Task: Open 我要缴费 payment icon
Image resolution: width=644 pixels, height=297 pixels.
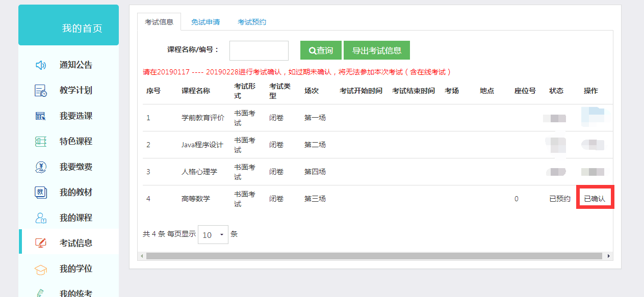Action: point(40,167)
